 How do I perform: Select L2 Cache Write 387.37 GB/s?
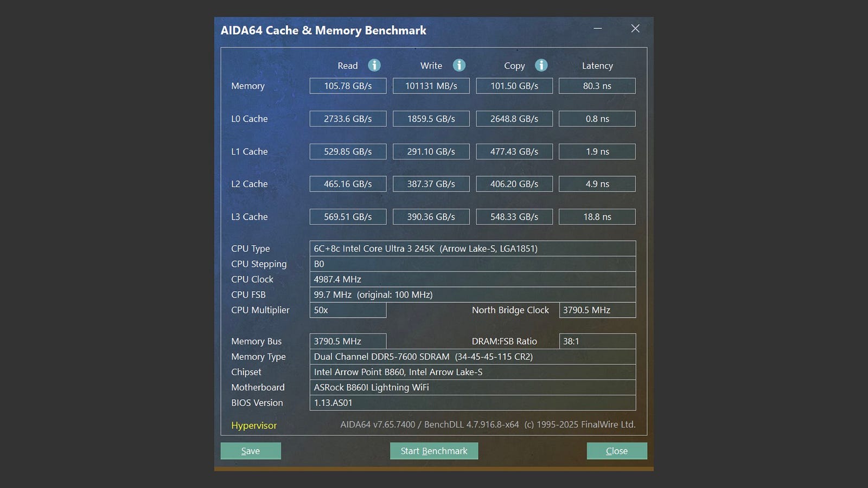431,184
